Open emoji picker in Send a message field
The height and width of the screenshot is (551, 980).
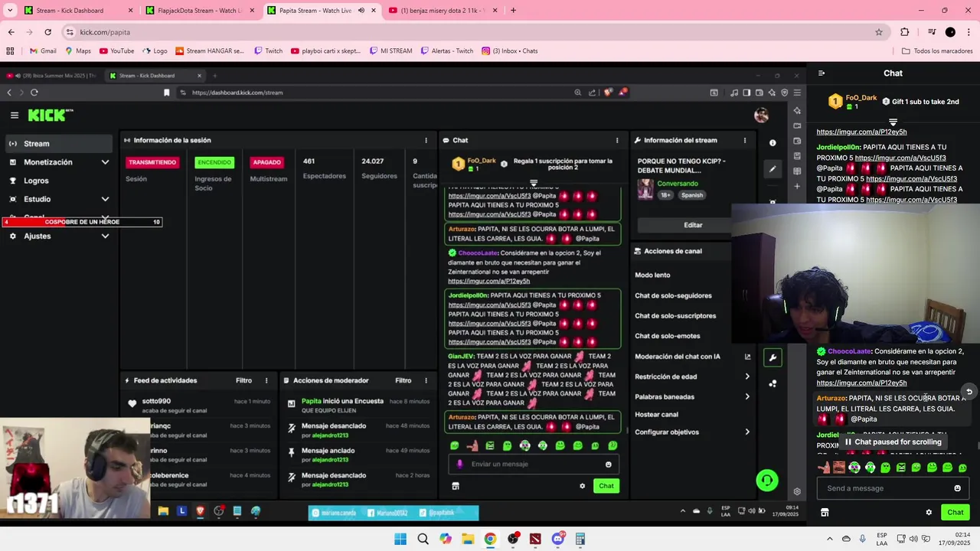point(957,488)
